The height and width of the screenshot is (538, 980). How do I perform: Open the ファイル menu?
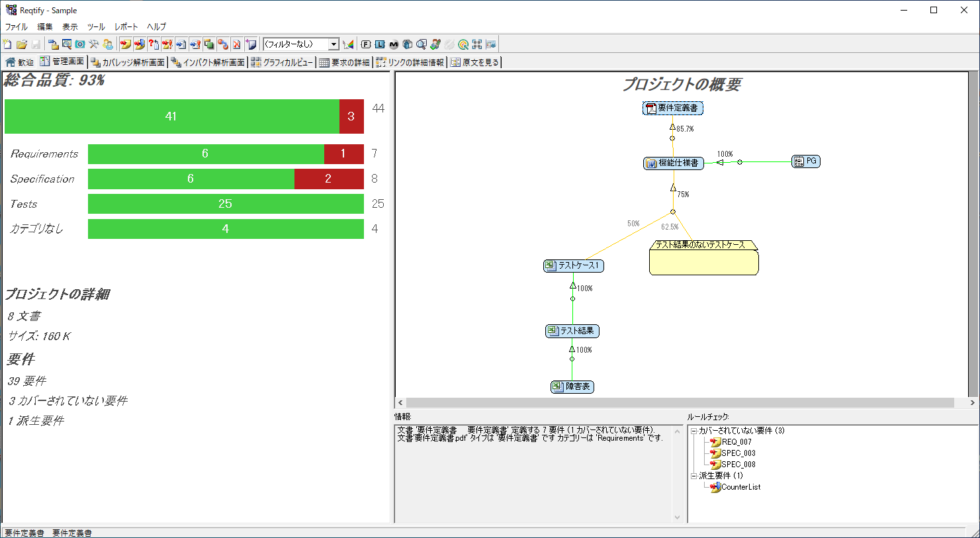pos(17,27)
